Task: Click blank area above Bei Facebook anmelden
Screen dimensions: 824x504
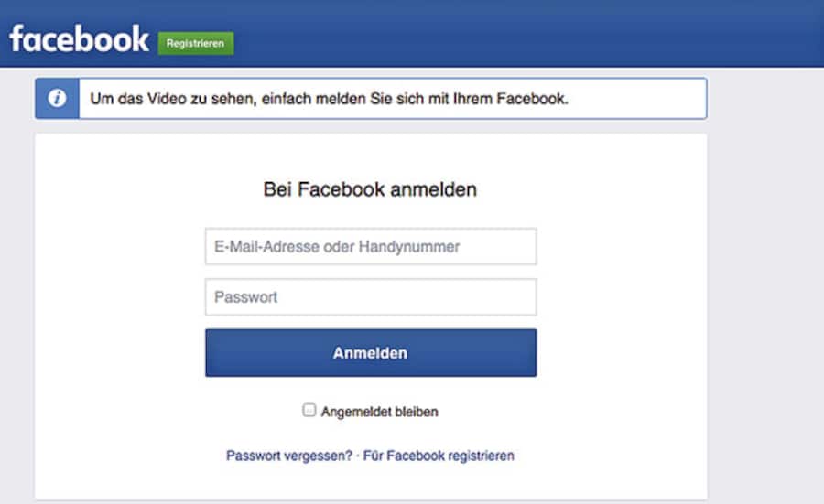Action: (x=370, y=154)
